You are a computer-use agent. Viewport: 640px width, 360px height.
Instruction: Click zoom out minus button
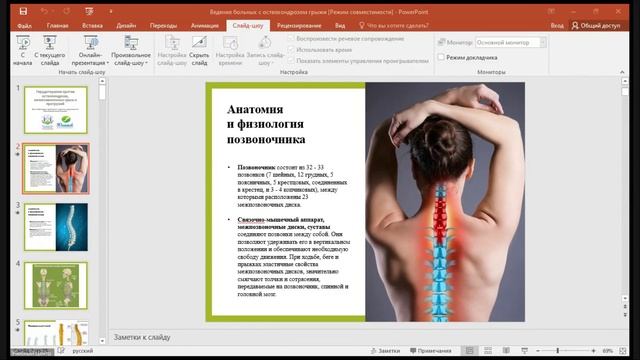pyautogui.click(x=538, y=351)
